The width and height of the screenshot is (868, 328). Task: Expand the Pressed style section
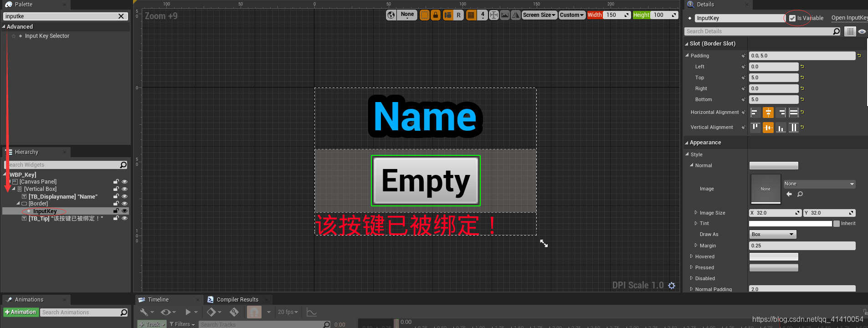click(691, 267)
